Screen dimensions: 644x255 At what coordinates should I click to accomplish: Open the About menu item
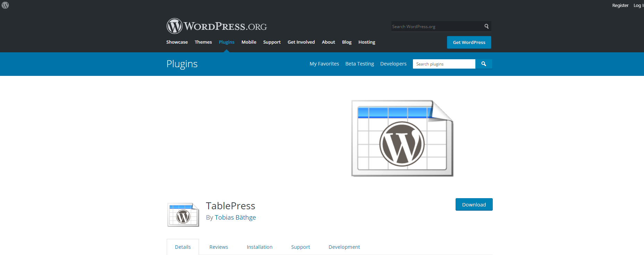click(328, 42)
